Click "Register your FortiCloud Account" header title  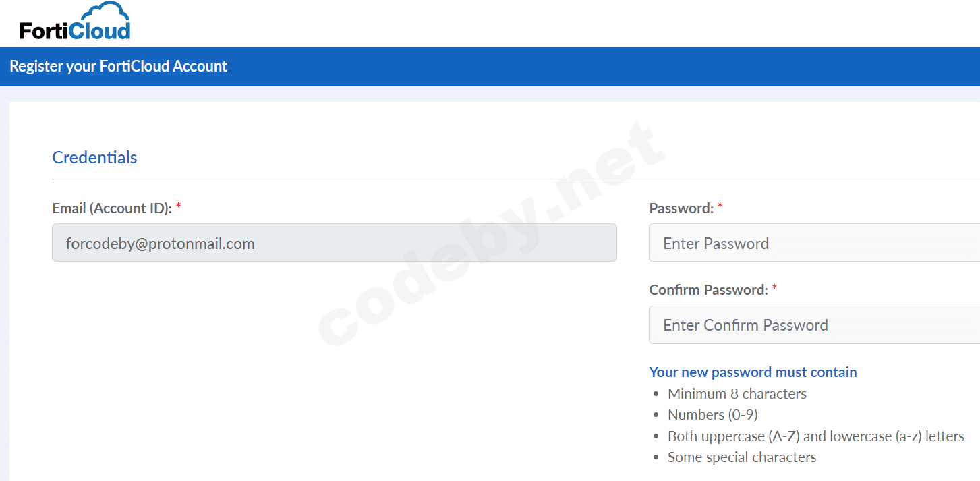(119, 66)
